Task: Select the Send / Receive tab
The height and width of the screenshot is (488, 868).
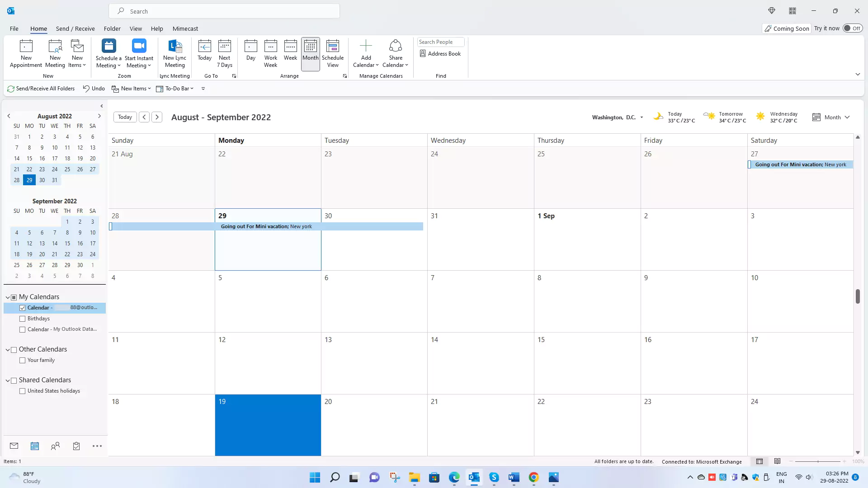Action: pyautogui.click(x=75, y=28)
